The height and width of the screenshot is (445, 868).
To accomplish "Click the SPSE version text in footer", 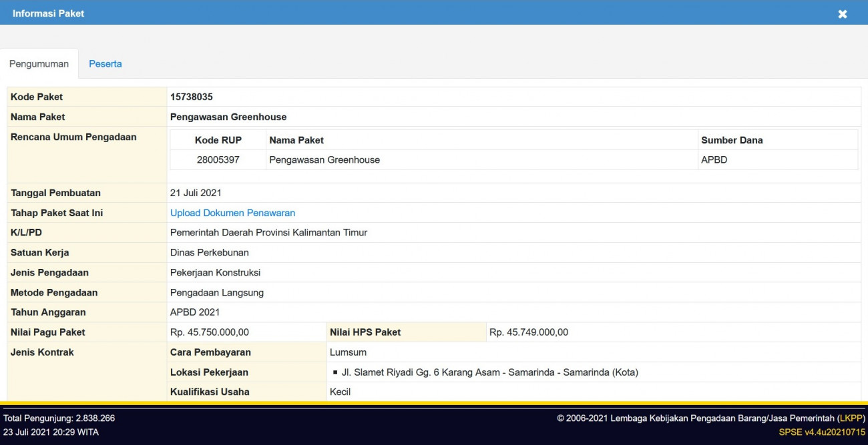I will (x=821, y=432).
